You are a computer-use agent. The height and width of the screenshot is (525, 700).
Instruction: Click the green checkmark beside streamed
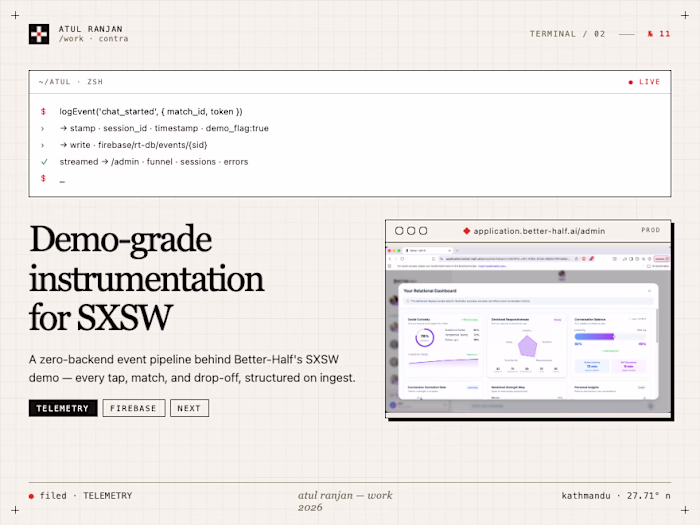(x=44, y=162)
